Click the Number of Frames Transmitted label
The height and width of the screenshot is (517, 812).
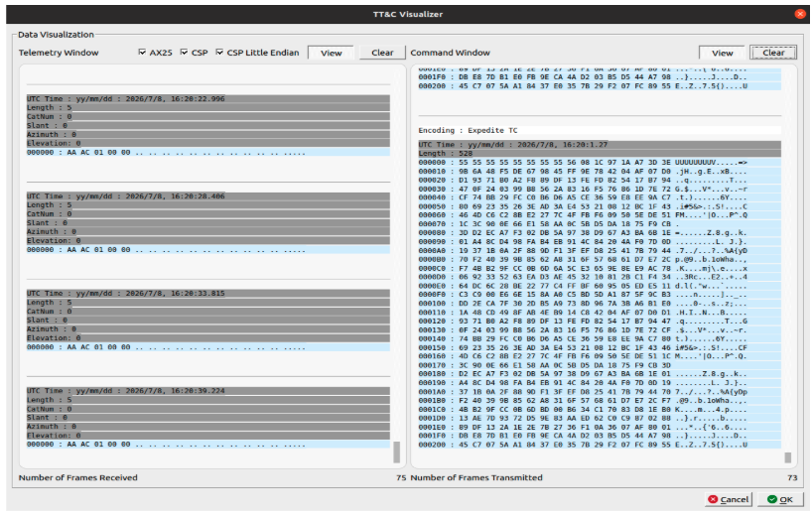click(476, 477)
